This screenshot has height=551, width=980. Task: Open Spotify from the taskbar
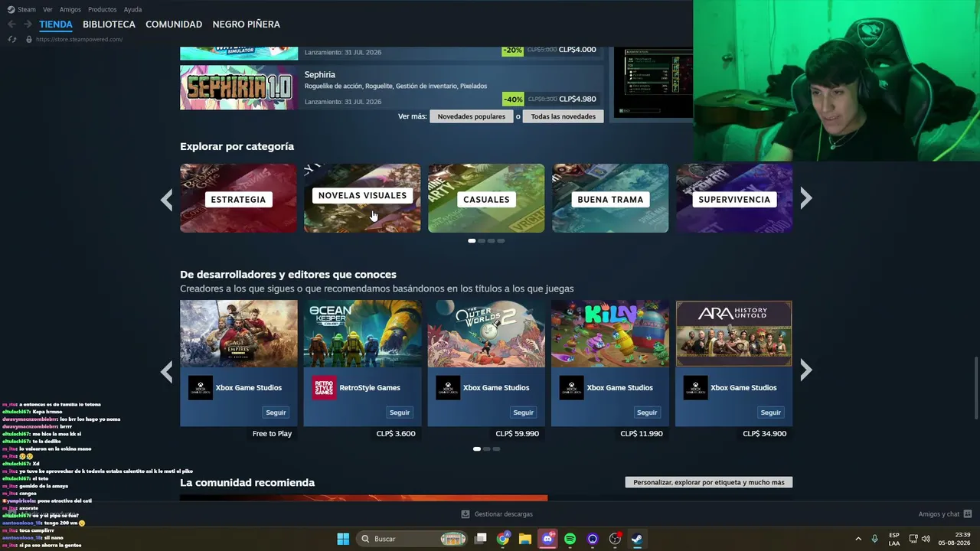click(x=570, y=539)
